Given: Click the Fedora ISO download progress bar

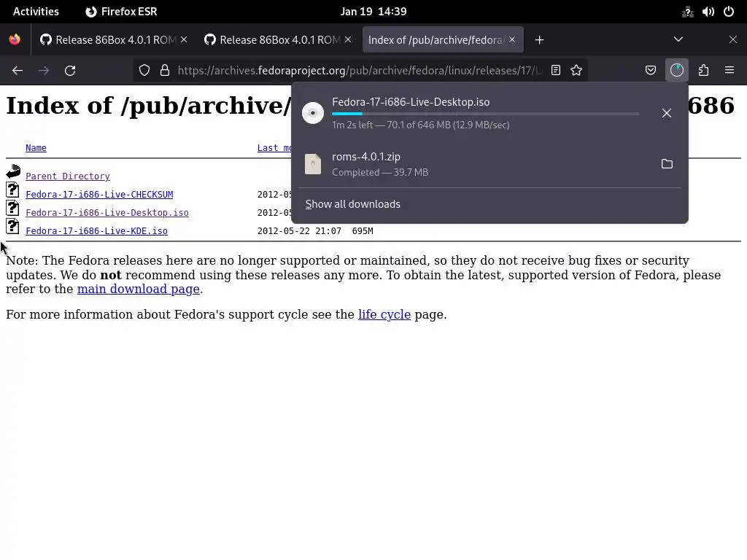Looking at the screenshot, I should click(x=485, y=114).
